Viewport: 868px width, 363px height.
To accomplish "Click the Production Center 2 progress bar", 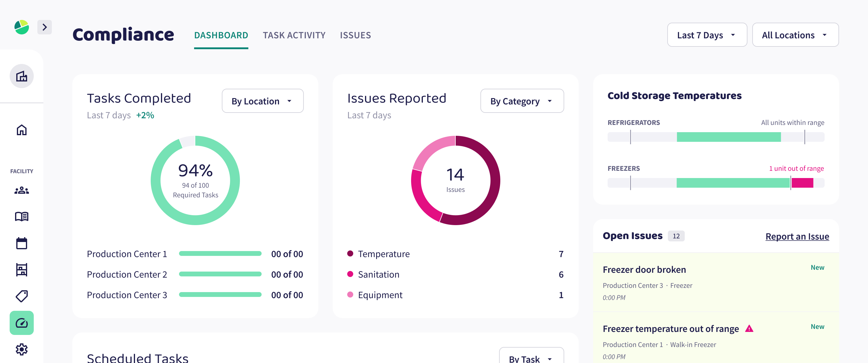I will click(220, 274).
